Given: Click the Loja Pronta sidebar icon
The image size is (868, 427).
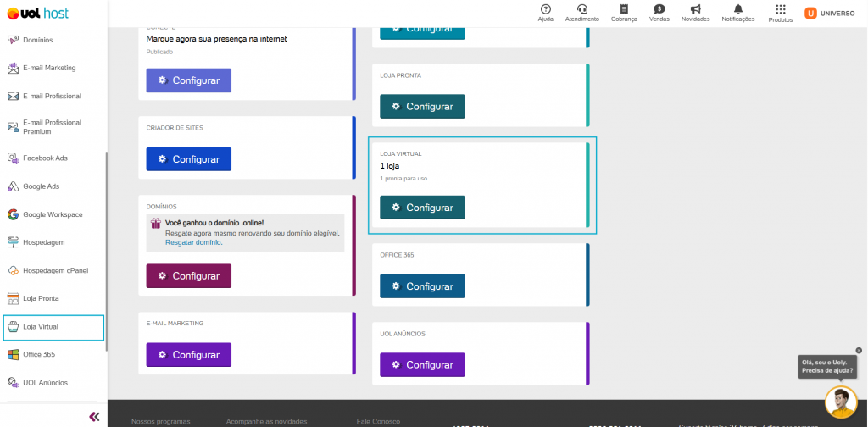Looking at the screenshot, I should (x=14, y=299).
